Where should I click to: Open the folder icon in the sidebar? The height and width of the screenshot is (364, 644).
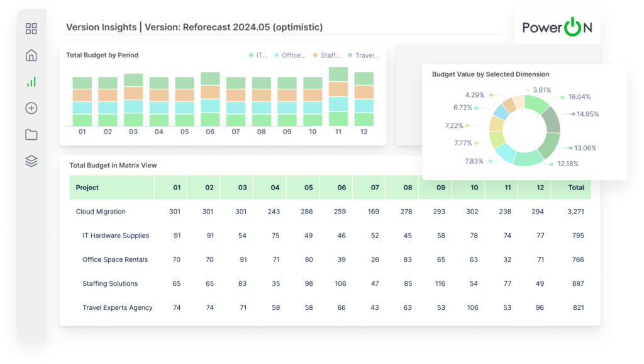tap(31, 134)
